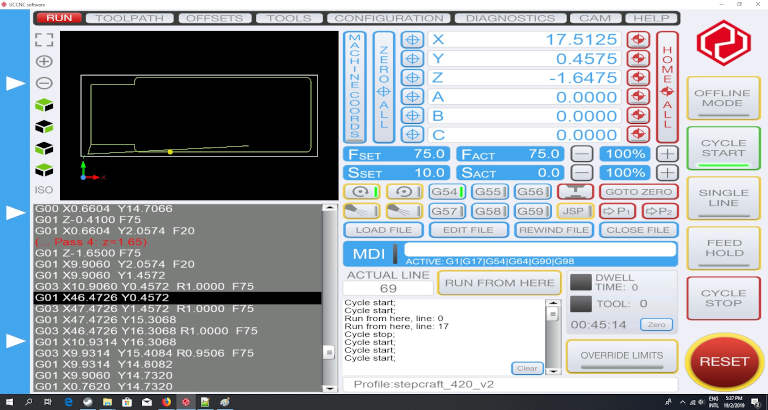Zero the Y axis with its crosshair icon
The height and width of the screenshot is (410, 768).
[412, 59]
